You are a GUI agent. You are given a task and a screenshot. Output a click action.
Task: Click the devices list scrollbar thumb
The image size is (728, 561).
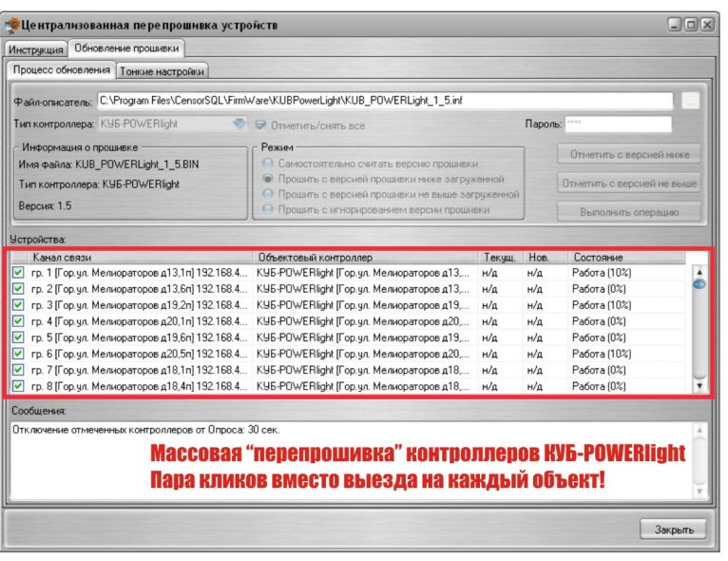(x=699, y=284)
